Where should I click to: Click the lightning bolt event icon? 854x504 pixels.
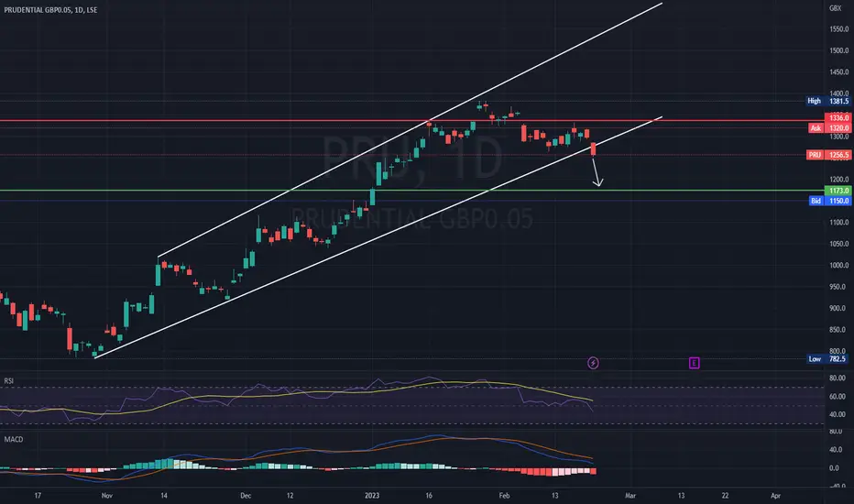(593, 363)
